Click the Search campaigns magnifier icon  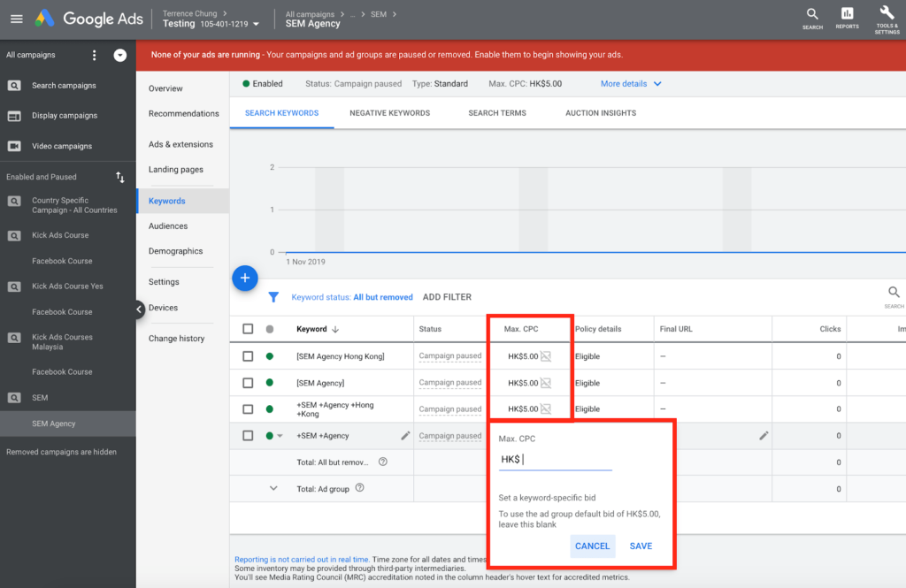[x=14, y=86]
